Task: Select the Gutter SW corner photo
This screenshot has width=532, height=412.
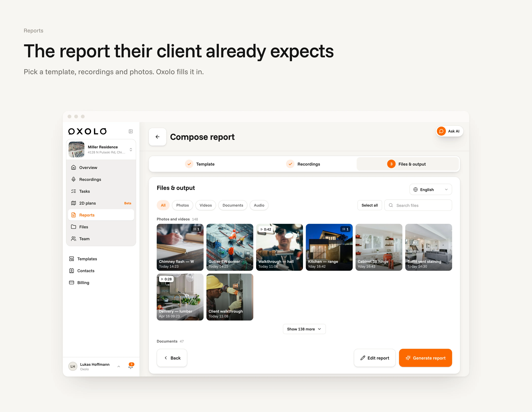Action: 230,247
